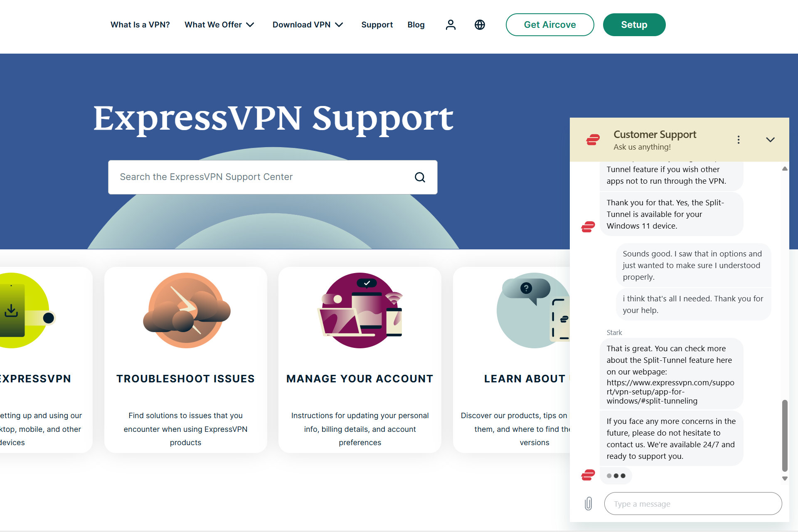Screen dimensions: 798x532
Task: Click the What Is a VPN nav item
Action: (x=140, y=25)
